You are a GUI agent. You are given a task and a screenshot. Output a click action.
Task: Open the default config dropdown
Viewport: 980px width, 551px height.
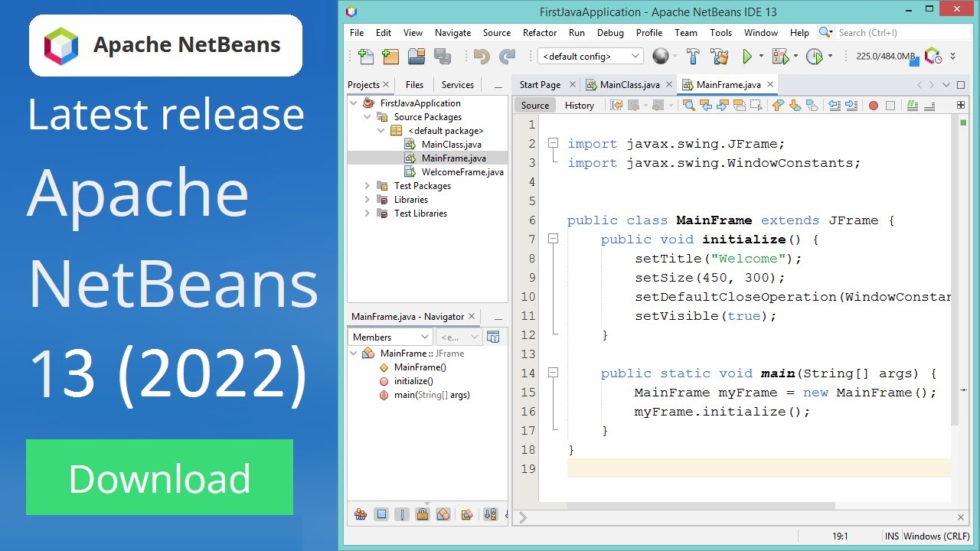pyautogui.click(x=590, y=56)
